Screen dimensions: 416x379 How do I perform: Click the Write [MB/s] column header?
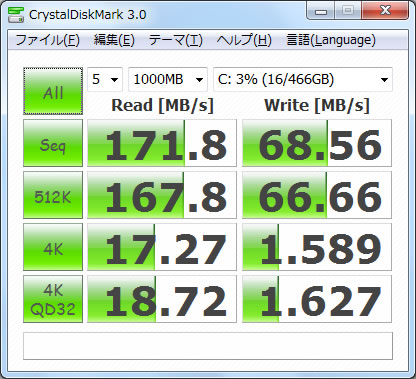(x=317, y=106)
